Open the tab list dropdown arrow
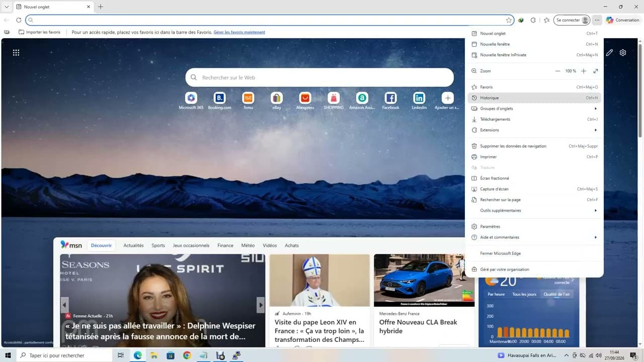This screenshot has height=362, width=644. click(7, 7)
